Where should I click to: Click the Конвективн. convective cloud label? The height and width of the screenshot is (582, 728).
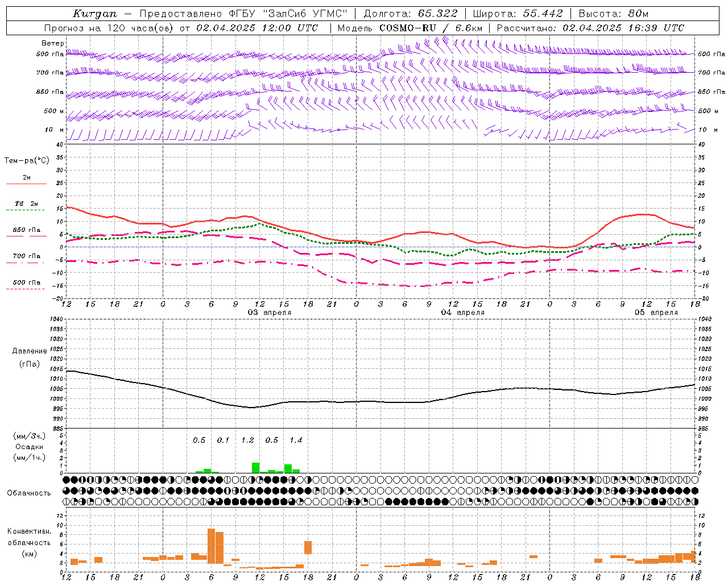coord(30,531)
